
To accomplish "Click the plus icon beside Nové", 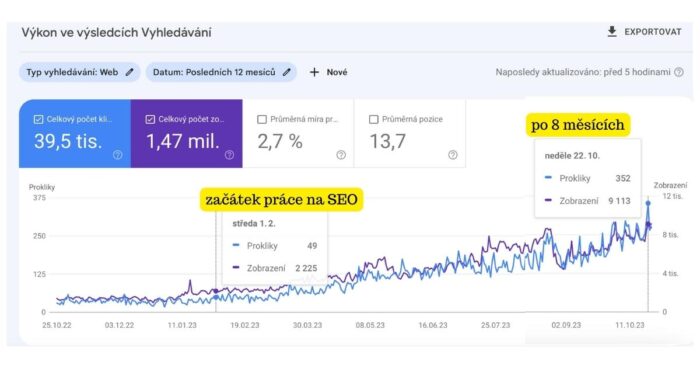I will (x=314, y=72).
